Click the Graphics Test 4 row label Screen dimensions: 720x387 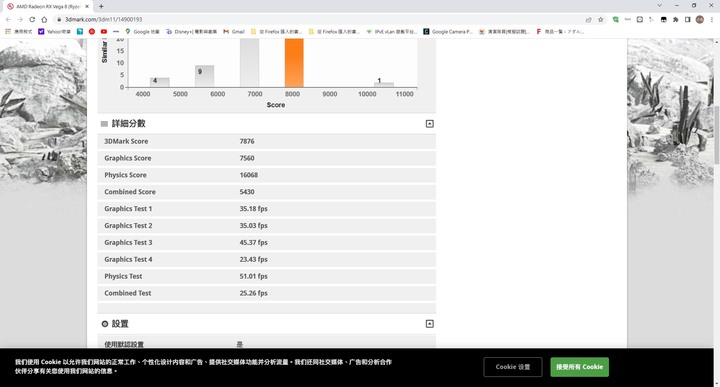click(128, 259)
